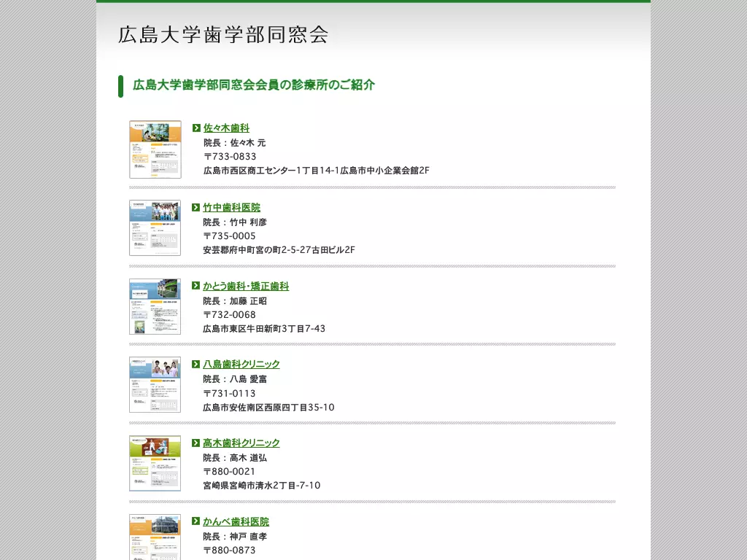Select the 竹中歯科医院 website thumbnail
Image resolution: width=747 pixels, height=560 pixels.
point(155,227)
